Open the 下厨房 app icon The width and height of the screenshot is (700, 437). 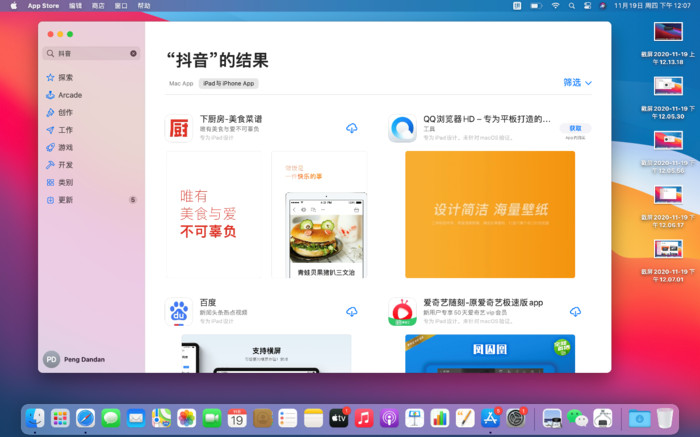pos(179,128)
